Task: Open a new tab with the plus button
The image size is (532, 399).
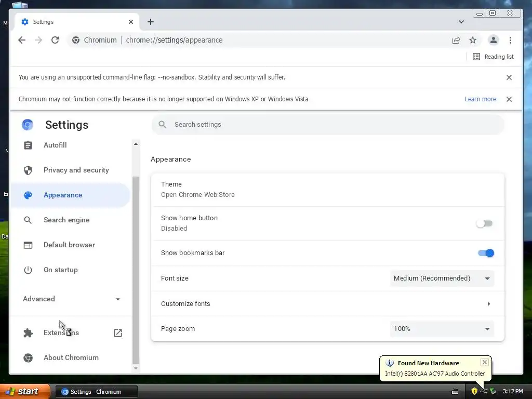Action: (151, 22)
